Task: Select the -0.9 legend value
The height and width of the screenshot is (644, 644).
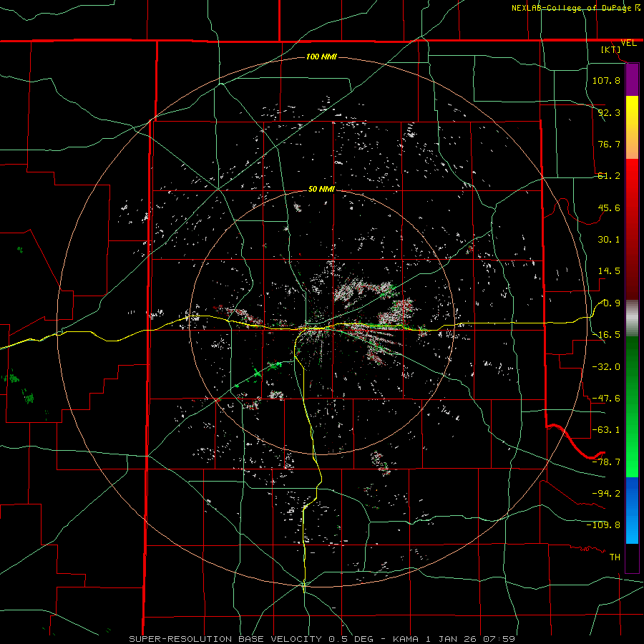Action: [609, 303]
